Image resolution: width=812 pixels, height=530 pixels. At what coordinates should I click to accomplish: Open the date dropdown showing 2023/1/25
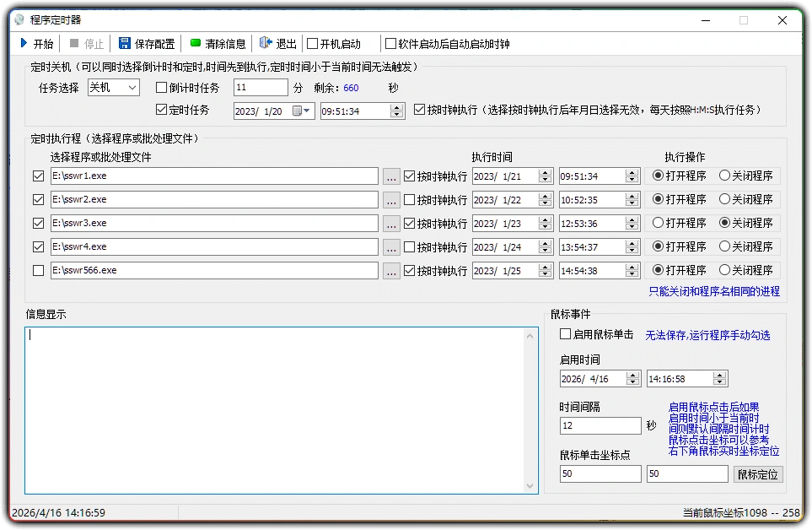click(x=544, y=270)
